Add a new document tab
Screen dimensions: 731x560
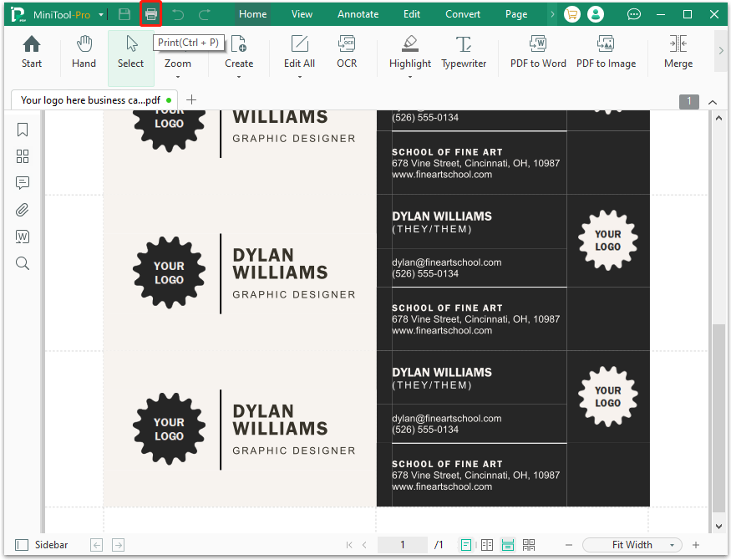point(191,99)
